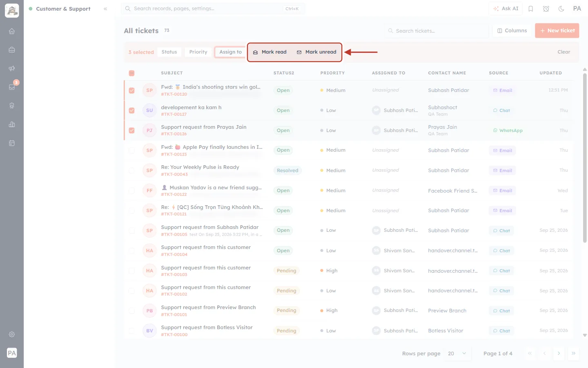
Task: Toggle the select-all header checkbox
Action: [131, 73]
